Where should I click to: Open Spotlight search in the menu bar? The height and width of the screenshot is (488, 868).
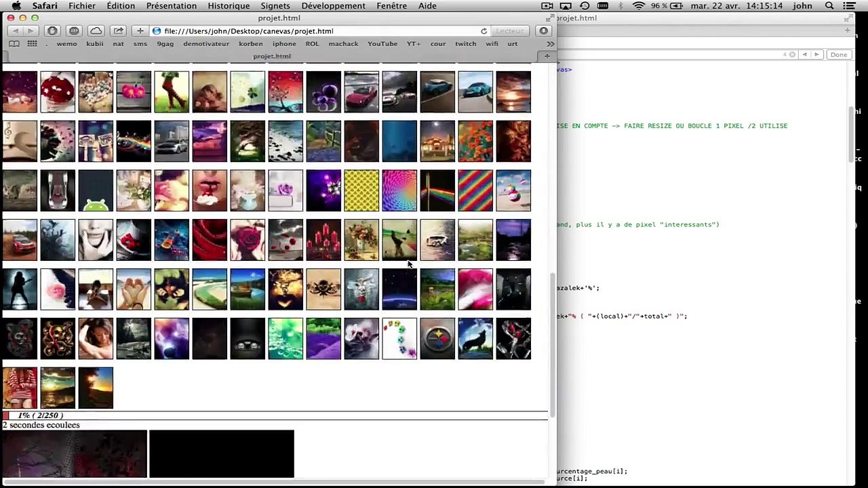(x=829, y=6)
